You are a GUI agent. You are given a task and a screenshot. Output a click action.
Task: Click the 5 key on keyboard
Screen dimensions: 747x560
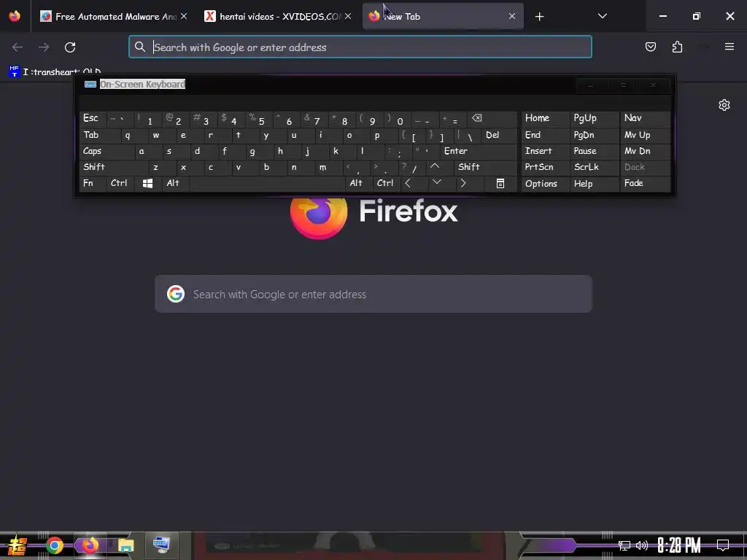point(259,119)
